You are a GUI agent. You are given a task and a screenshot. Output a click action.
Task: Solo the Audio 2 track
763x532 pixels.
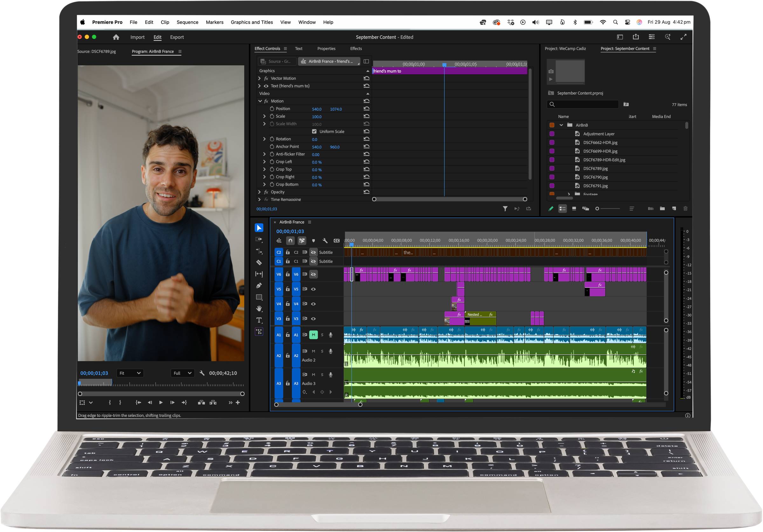[x=322, y=351]
